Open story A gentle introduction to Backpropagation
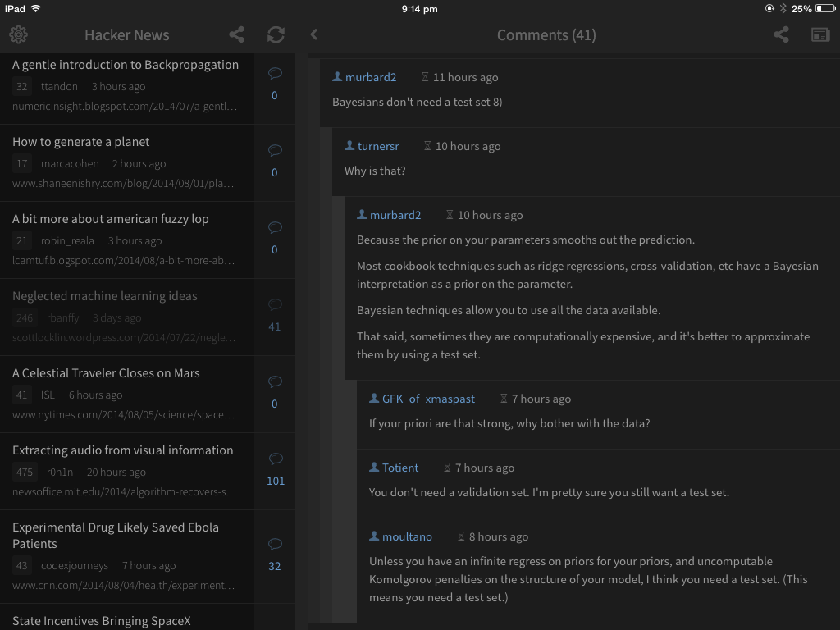This screenshot has height=630, width=840. (x=126, y=65)
